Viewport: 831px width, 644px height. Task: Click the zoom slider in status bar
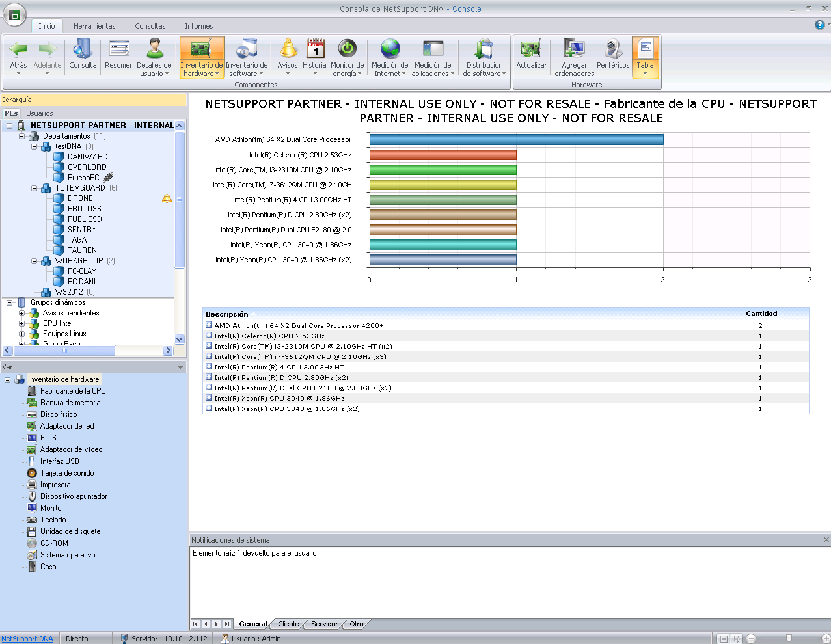[789, 639]
